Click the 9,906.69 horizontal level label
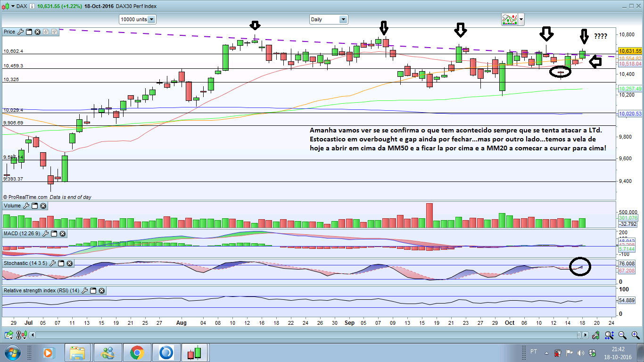 (x=13, y=123)
